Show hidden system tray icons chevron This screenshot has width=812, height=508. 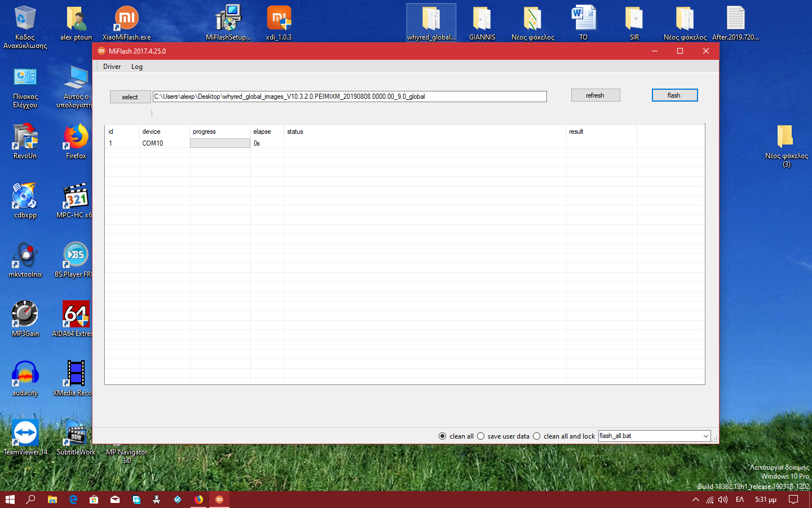point(696,500)
